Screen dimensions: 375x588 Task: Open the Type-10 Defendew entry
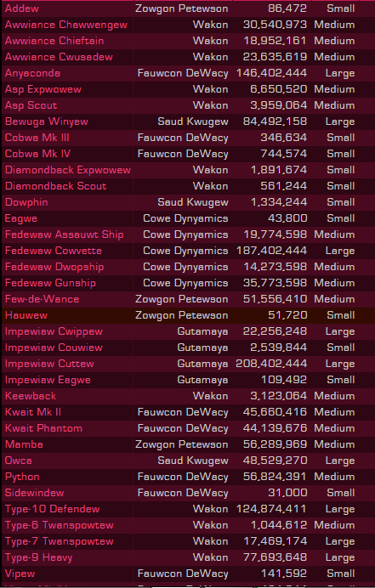click(x=52, y=509)
